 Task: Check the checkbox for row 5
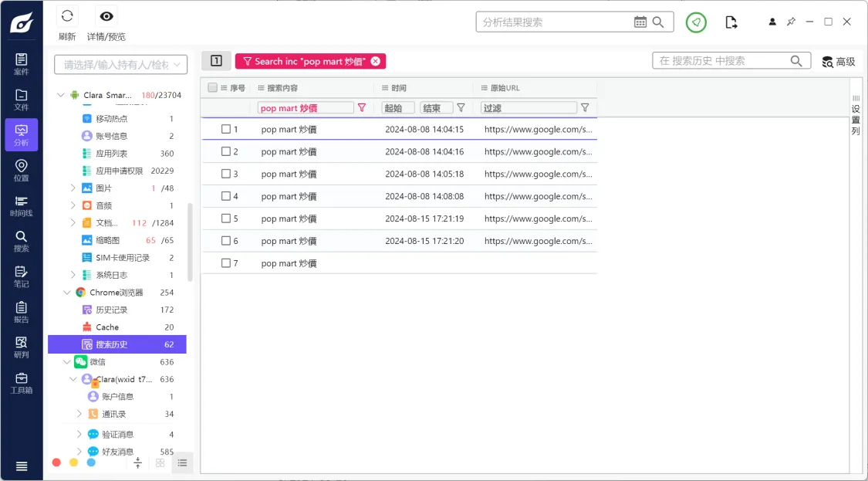pyautogui.click(x=226, y=218)
